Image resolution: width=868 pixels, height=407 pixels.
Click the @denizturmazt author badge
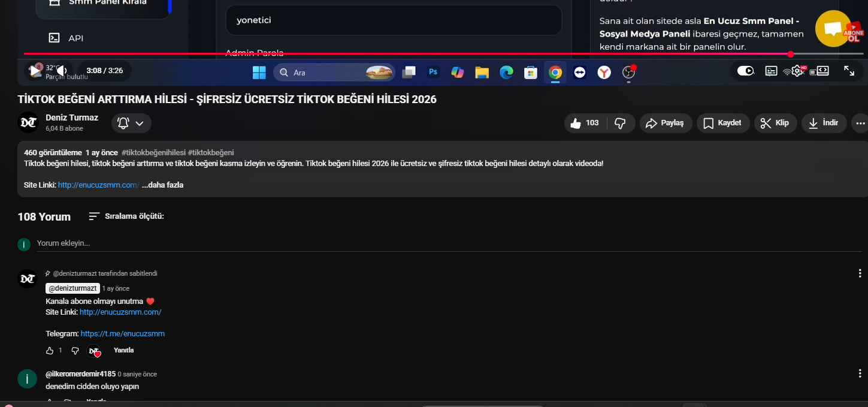coord(72,288)
